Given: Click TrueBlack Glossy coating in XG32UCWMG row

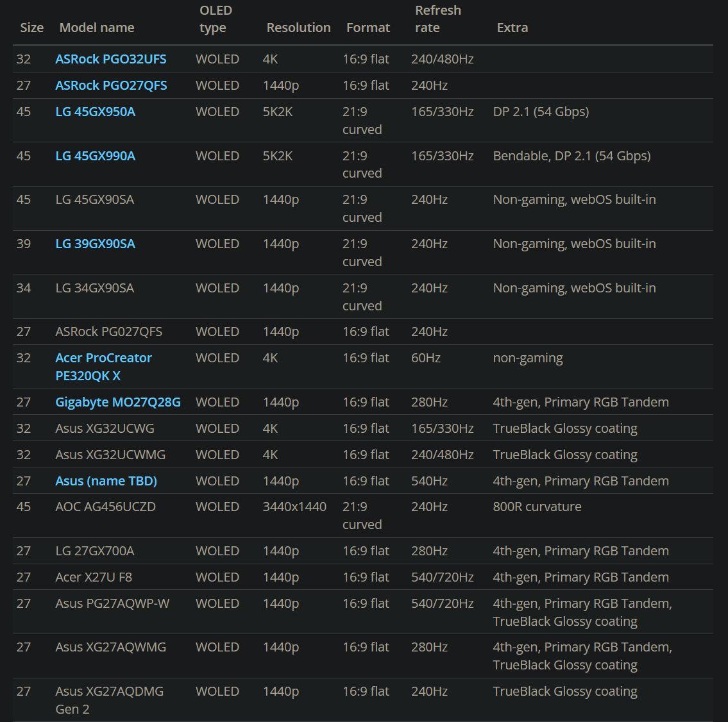Looking at the screenshot, I should point(565,455).
